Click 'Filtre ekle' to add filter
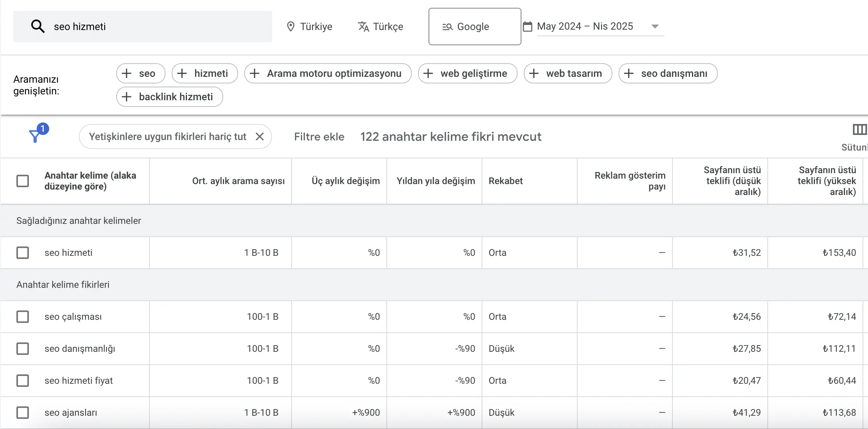 tap(319, 136)
